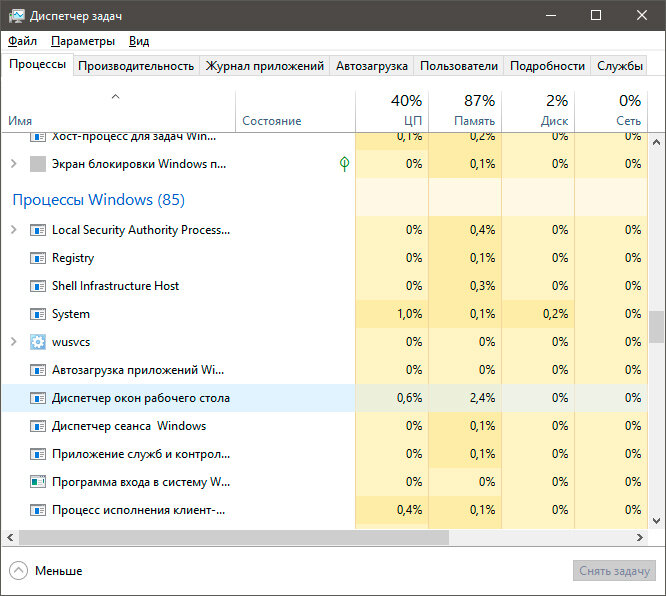The width and height of the screenshot is (666, 596).
Task: Click the Меньше details link
Action: (x=59, y=571)
